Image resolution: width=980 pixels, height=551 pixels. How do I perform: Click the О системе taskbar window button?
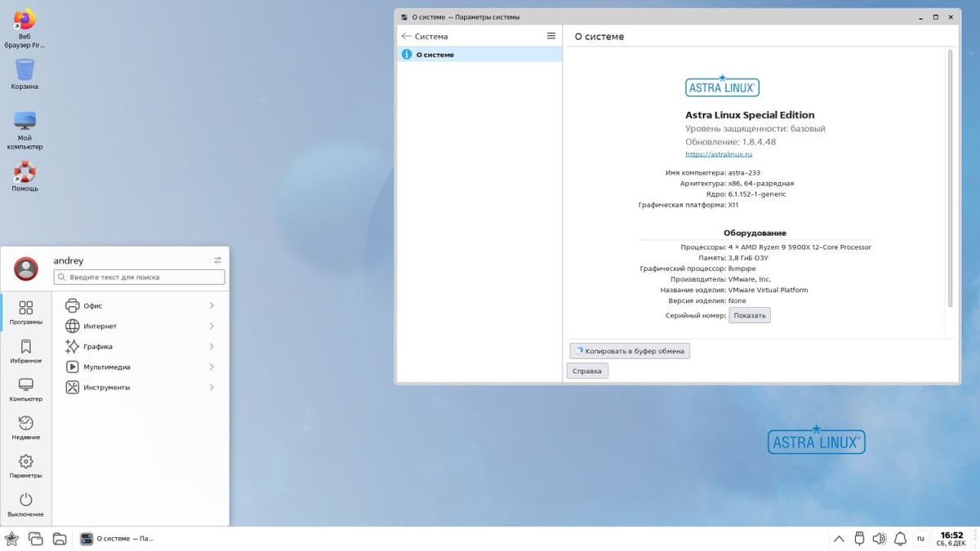click(118, 539)
